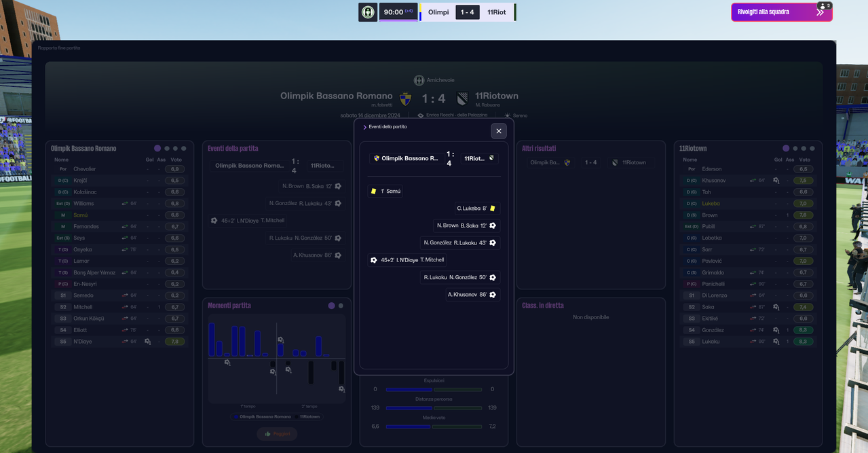Image resolution: width=868 pixels, height=453 pixels.
Task: Click the 11Riotown crest in the report header
Action: pyautogui.click(x=462, y=99)
